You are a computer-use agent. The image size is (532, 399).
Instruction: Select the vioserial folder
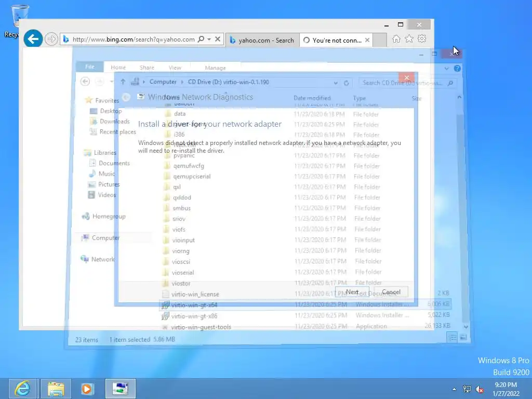[x=182, y=272]
